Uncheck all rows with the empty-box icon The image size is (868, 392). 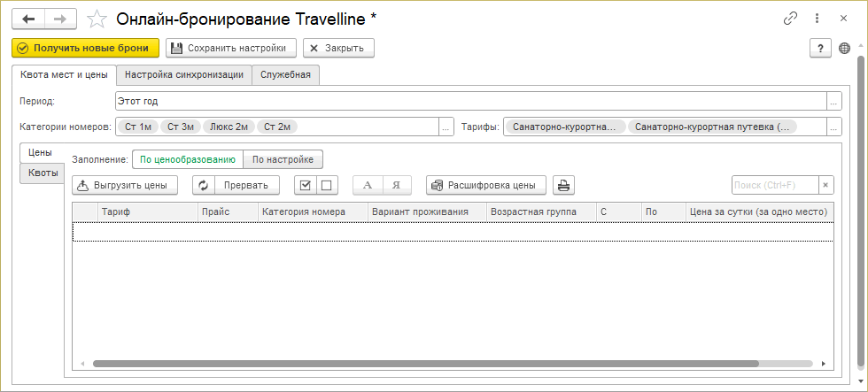[327, 185]
